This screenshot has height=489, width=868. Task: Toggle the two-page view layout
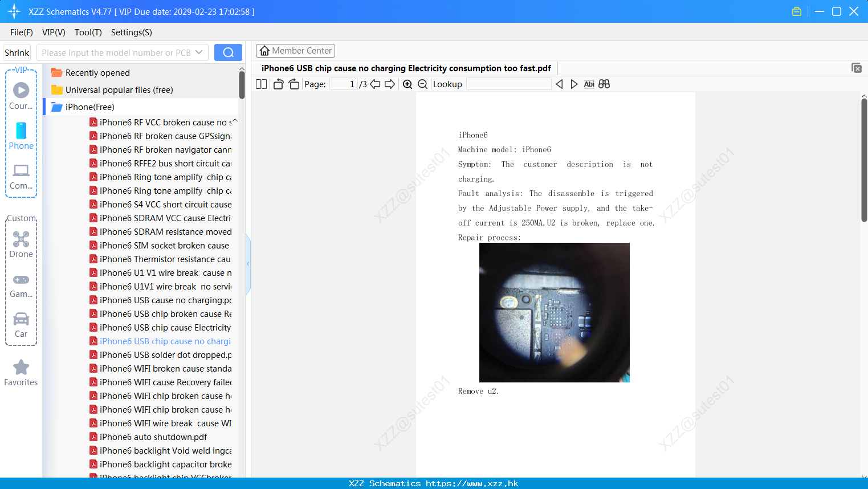pyautogui.click(x=261, y=84)
